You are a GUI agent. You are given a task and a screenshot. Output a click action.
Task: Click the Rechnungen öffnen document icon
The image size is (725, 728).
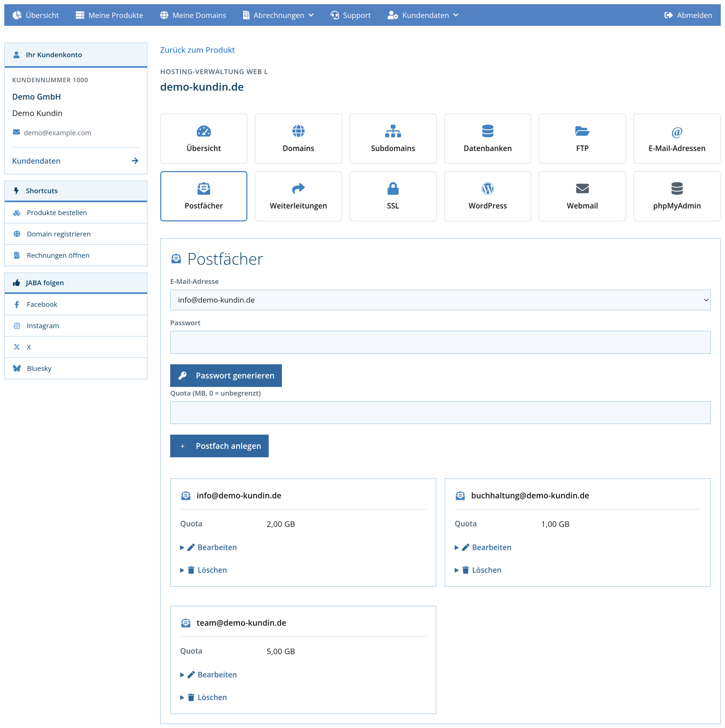[17, 255]
